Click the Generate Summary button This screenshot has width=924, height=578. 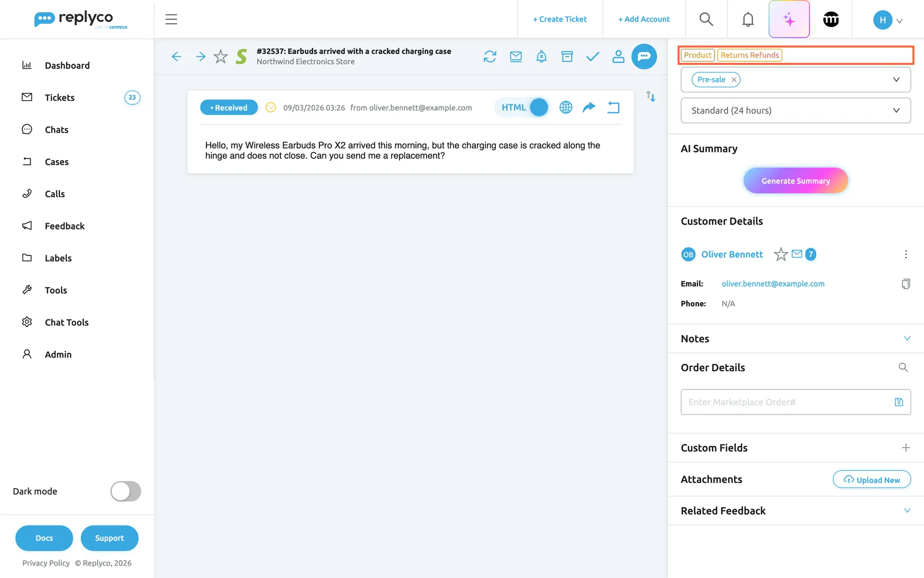click(796, 181)
